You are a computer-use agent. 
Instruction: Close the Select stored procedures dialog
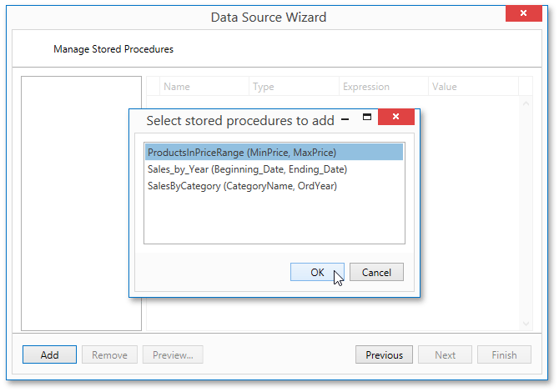point(396,118)
